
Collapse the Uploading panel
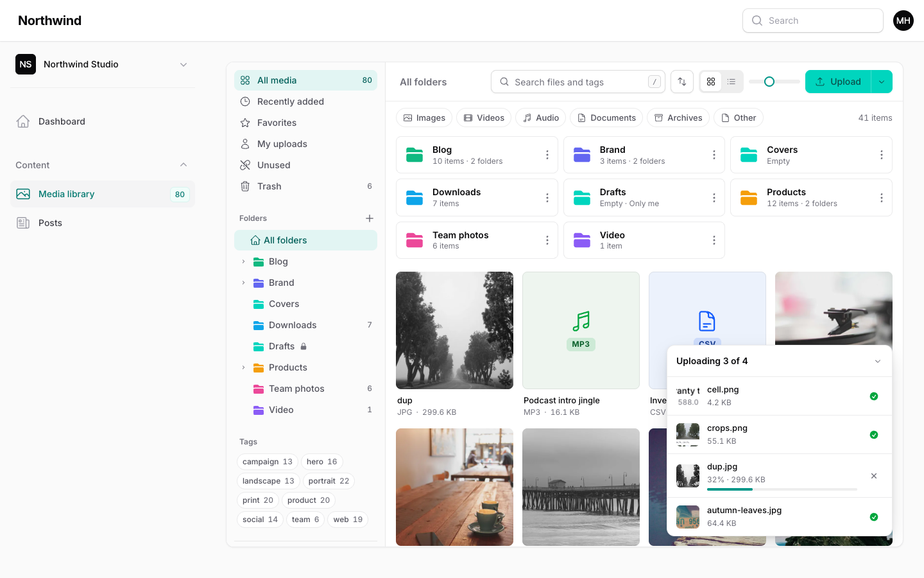pos(878,361)
